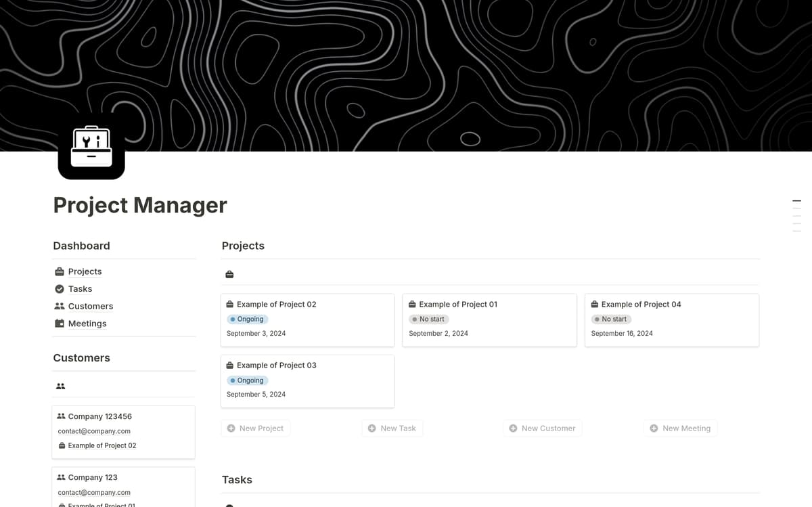Open the Meetings link in Dashboard
Screen dimensions: 812x507
tap(87, 324)
